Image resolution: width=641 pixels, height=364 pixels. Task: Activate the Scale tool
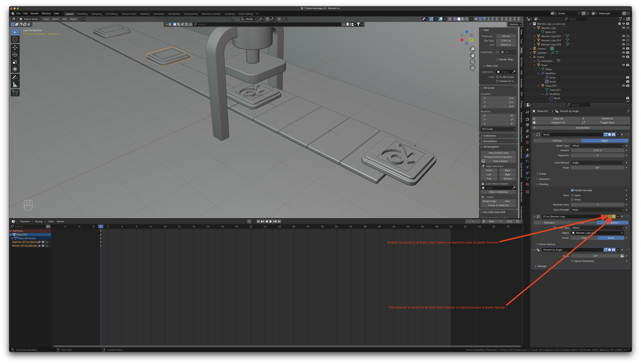coord(15,62)
